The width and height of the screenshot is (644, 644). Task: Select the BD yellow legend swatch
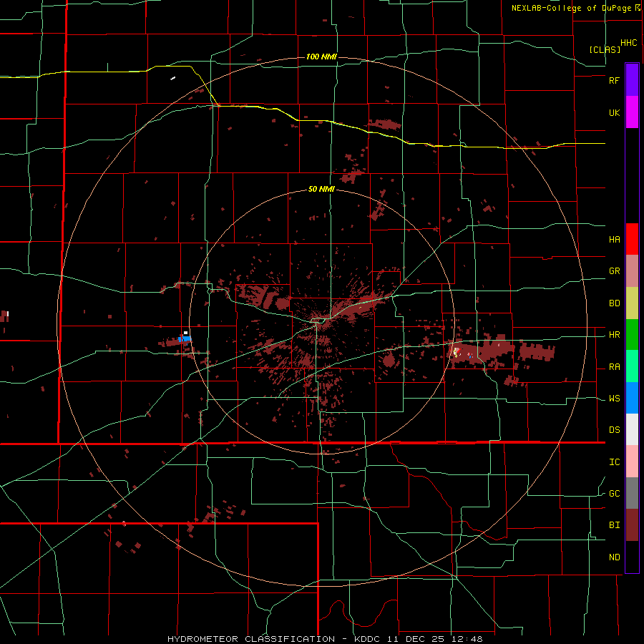pos(632,303)
